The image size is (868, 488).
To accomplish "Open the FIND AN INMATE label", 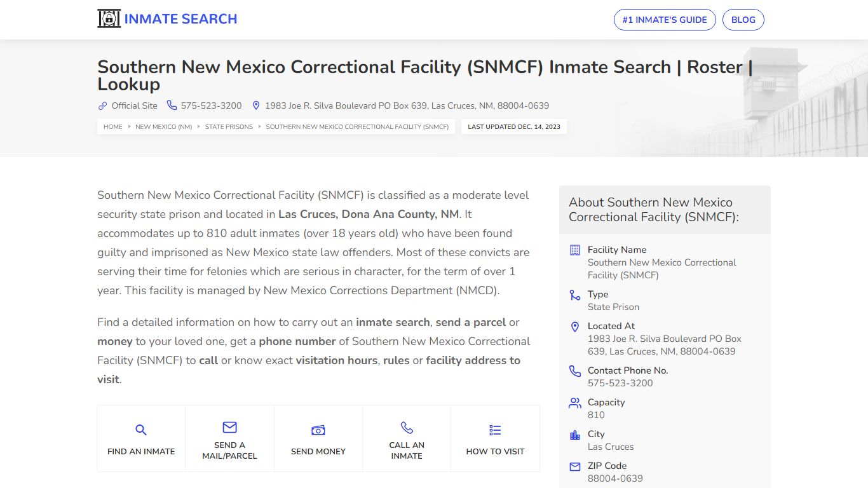I will click(141, 452).
